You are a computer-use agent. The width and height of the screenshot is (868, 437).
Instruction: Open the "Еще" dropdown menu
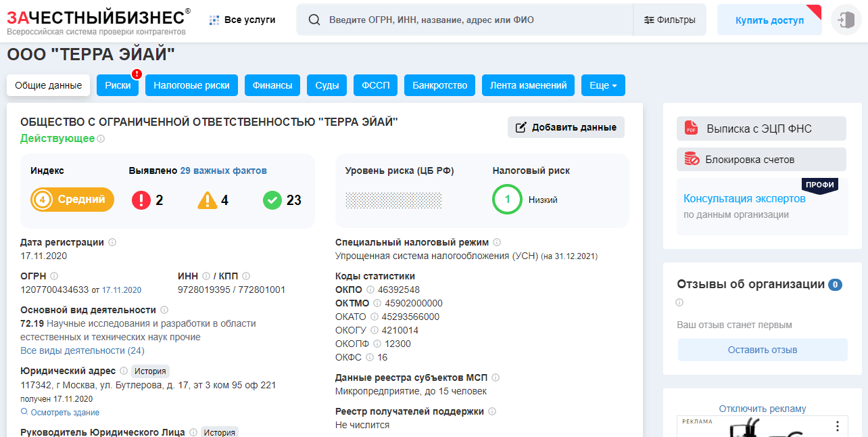602,85
